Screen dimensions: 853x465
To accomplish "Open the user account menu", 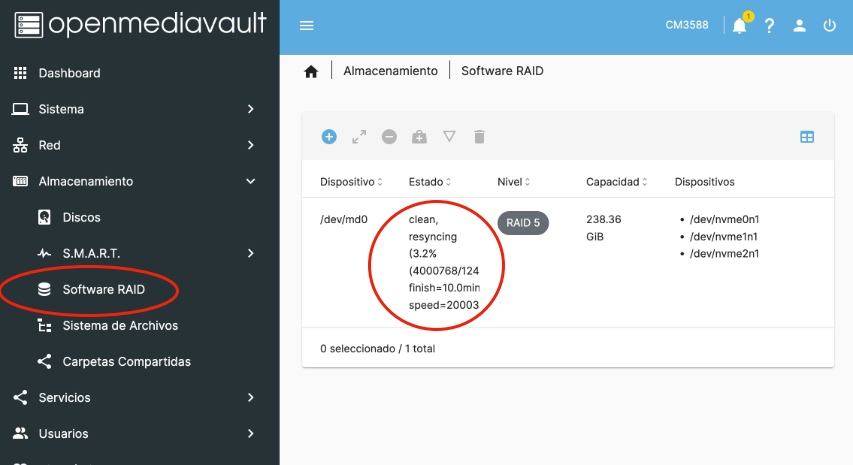I will click(x=799, y=26).
